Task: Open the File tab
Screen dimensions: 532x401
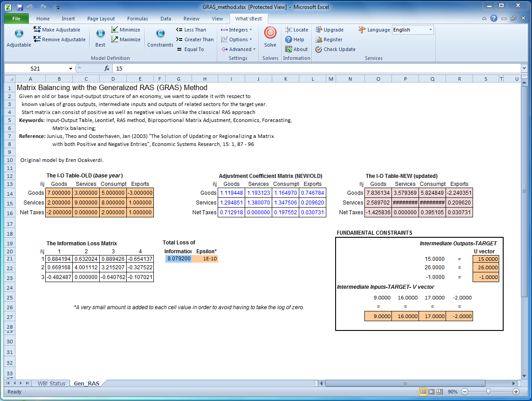Action: pyautogui.click(x=16, y=19)
